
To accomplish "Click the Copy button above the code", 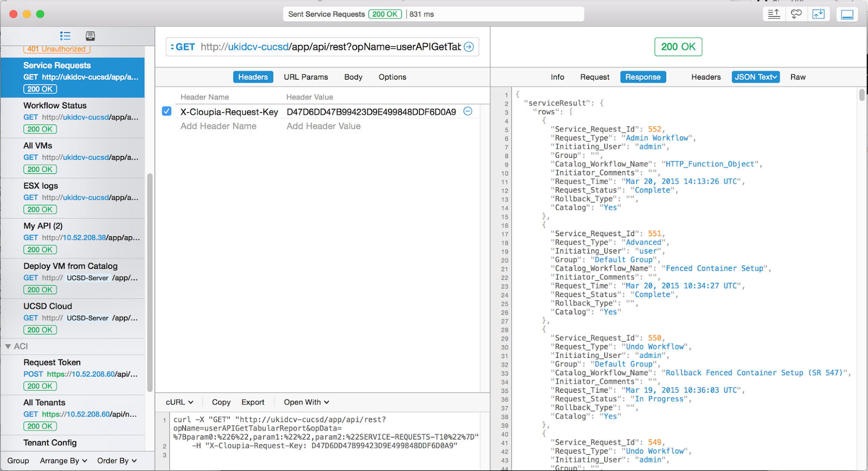I will click(221, 402).
